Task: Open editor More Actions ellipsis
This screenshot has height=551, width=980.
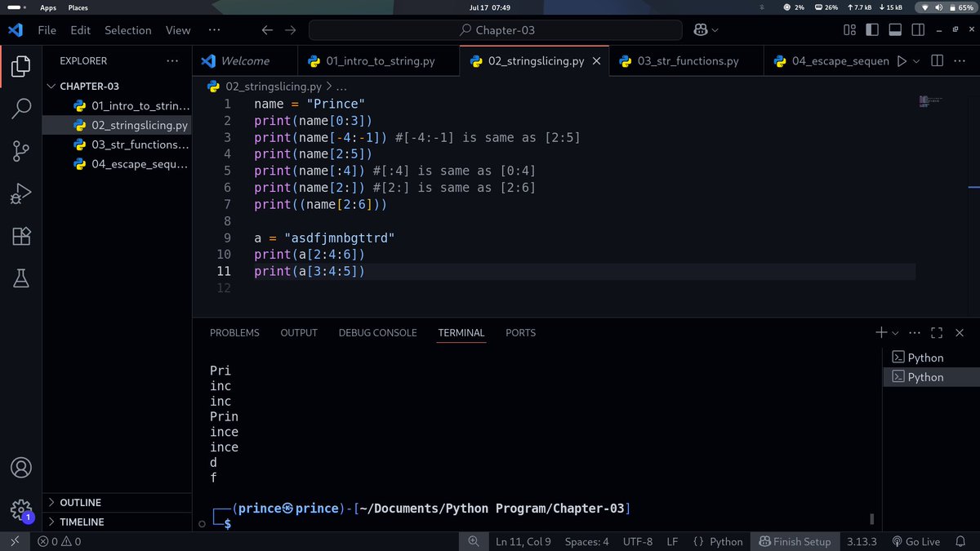Action: (x=961, y=61)
